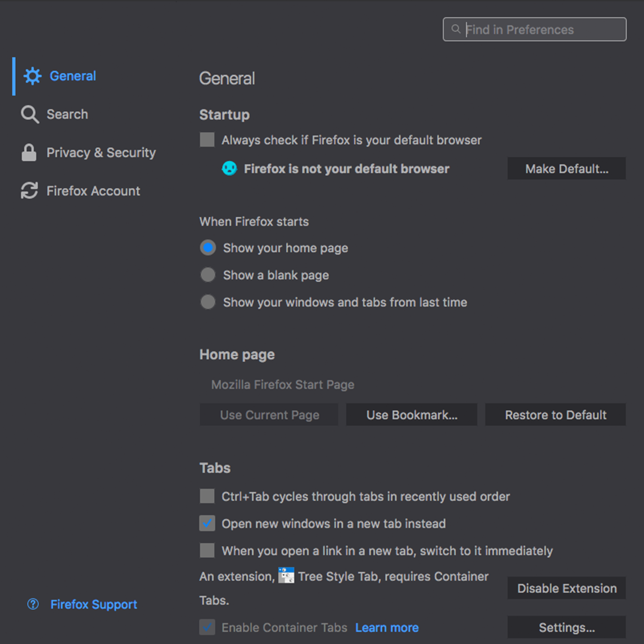Click the Use Current Page button
Image resolution: width=644 pixels, height=644 pixels.
click(269, 415)
